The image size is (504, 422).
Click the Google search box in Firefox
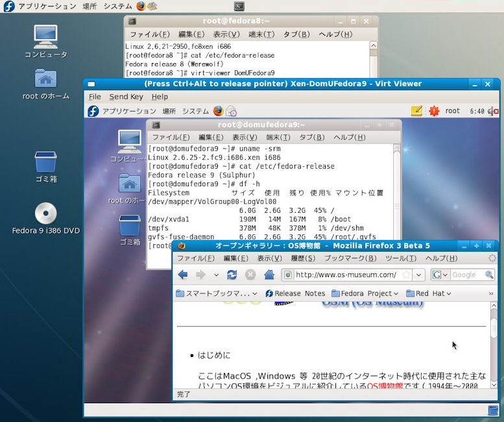click(468, 275)
